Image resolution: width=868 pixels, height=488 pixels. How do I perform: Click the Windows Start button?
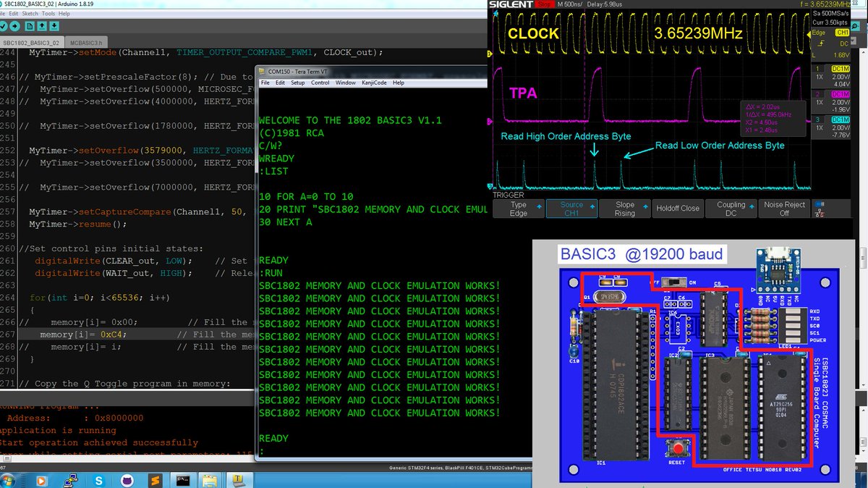point(8,480)
